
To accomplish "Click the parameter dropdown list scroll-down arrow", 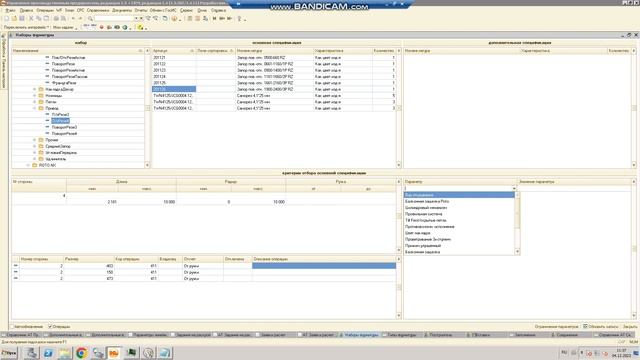I will coord(518,252).
